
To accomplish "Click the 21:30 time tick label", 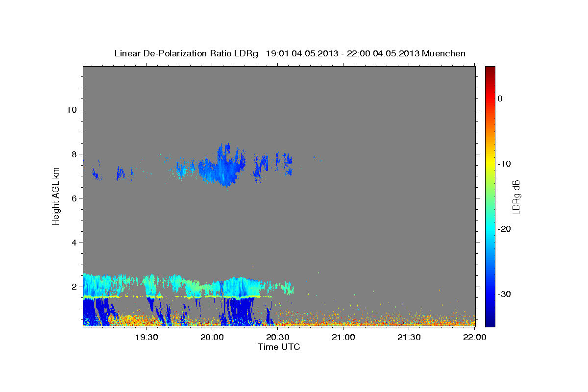I will pyautogui.click(x=409, y=337).
